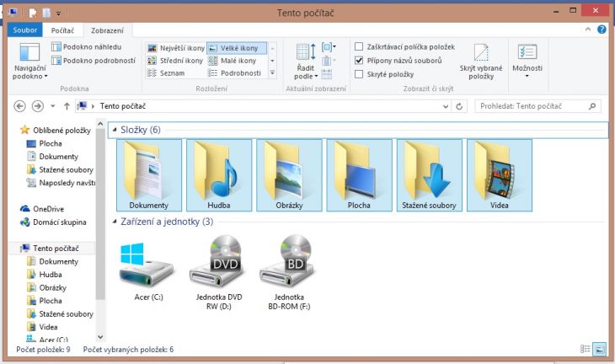This screenshot has height=364, width=615.
Task: Open the Navigační podokno dropdown
Action: click(x=29, y=62)
